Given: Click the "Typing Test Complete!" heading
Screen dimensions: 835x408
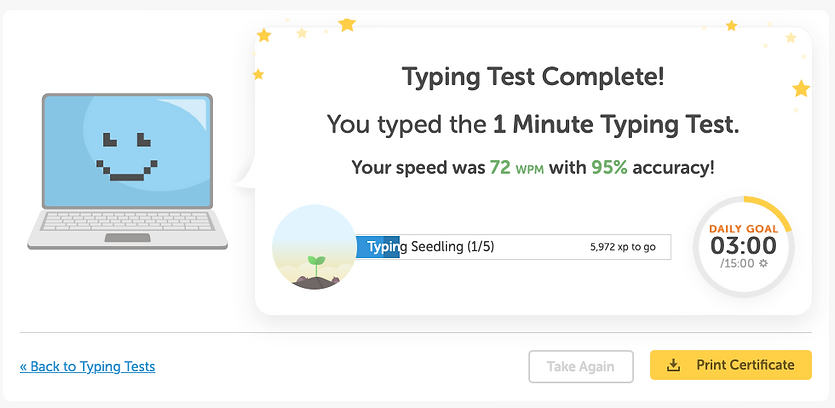Looking at the screenshot, I should pyautogui.click(x=532, y=77).
